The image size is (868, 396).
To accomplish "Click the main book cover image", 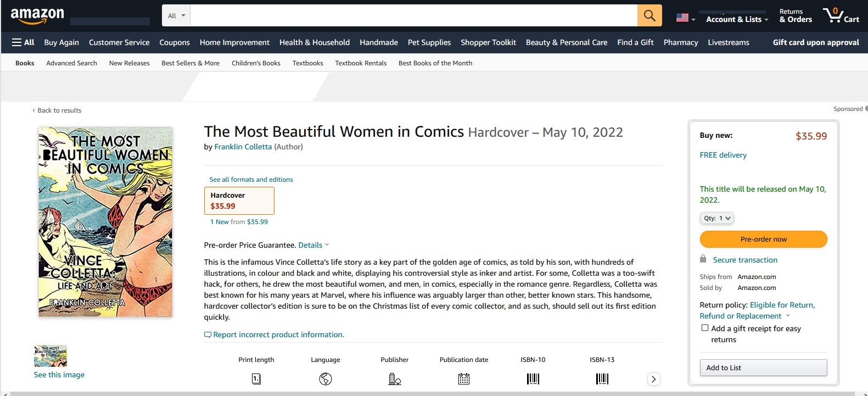I will click(x=105, y=221).
